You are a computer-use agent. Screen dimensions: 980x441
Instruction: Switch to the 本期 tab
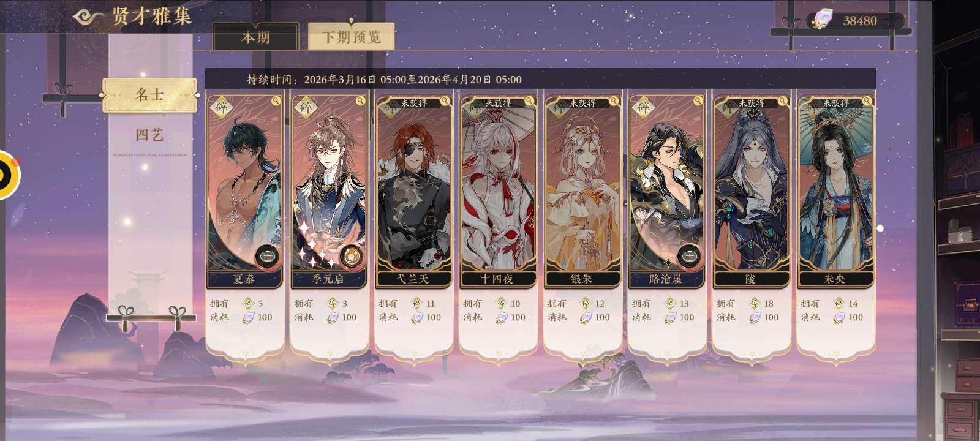click(255, 37)
